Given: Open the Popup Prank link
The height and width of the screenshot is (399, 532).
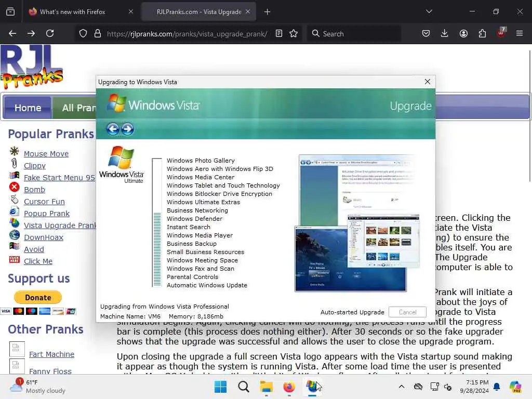Looking at the screenshot, I should (x=46, y=213).
